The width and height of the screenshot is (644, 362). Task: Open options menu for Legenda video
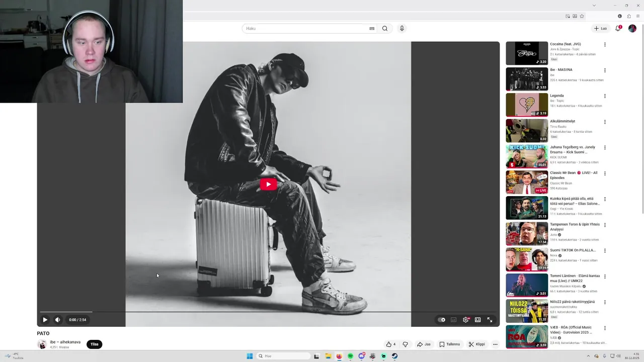coord(605,96)
